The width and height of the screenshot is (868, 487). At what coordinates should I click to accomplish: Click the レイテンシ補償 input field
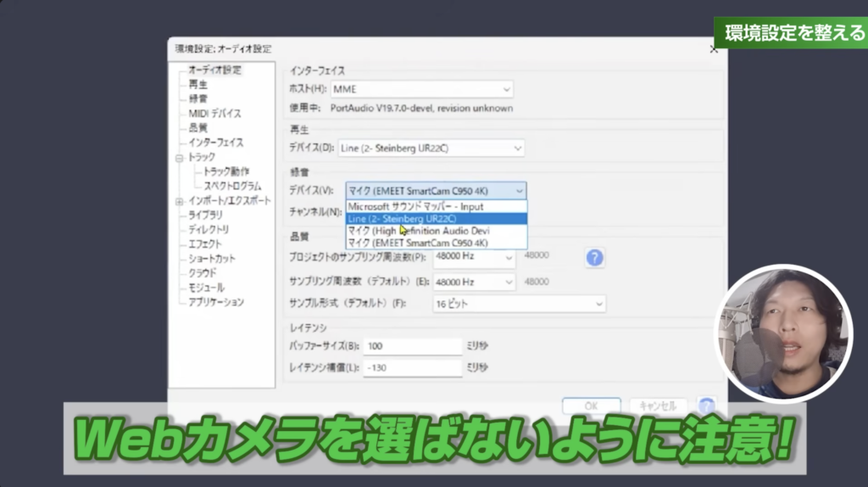click(x=412, y=367)
